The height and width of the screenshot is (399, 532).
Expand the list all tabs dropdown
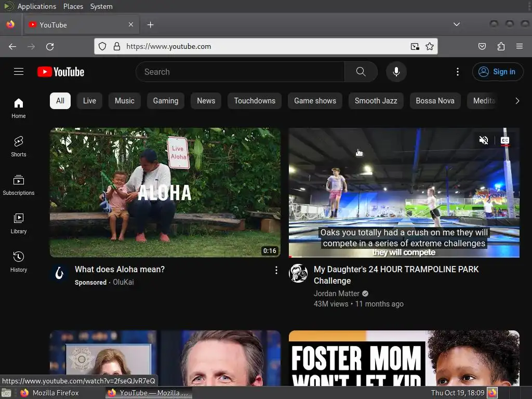[457, 24]
